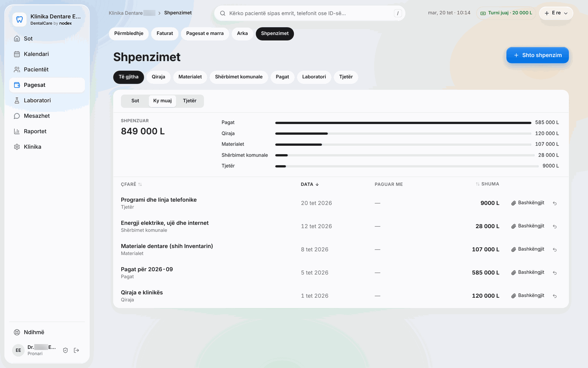Switch period to Sot
This screenshot has height=368, width=588.
(135, 101)
